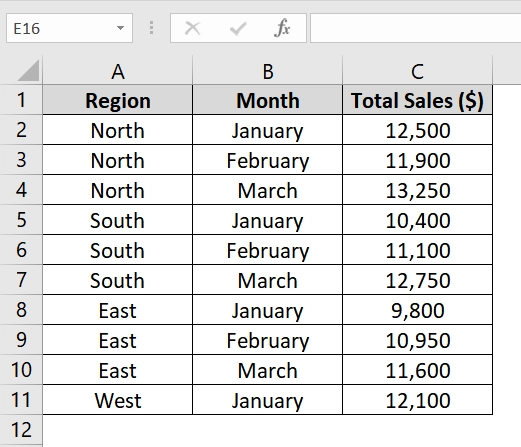Viewport: 521px width, 447px height.
Task: Select the cell with 13,250
Action: [418, 190]
